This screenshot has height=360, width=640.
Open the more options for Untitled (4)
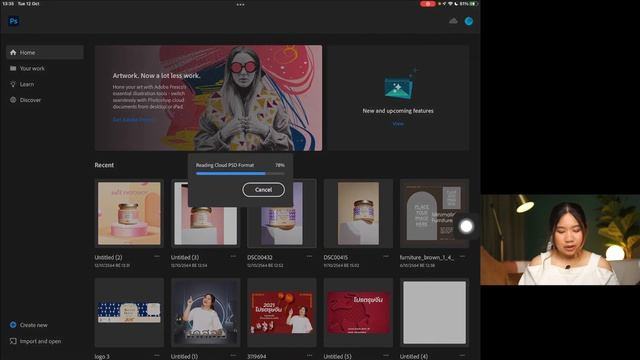click(x=462, y=356)
